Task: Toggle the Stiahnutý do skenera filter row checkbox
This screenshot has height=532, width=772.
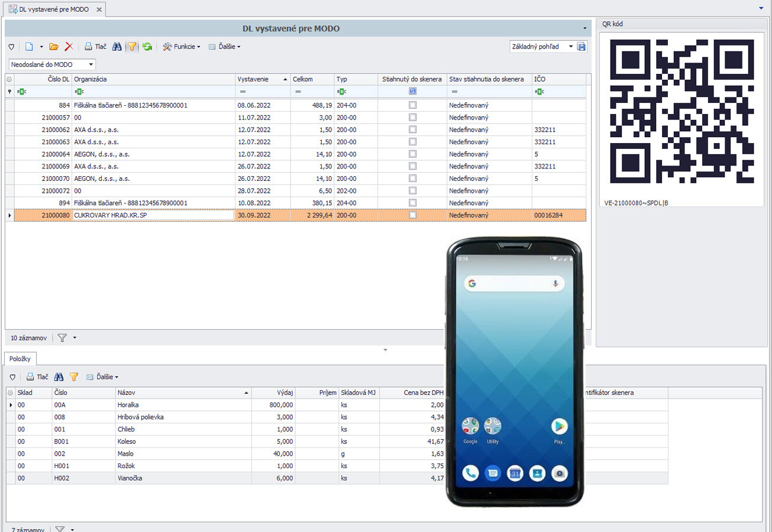Action: (412, 91)
